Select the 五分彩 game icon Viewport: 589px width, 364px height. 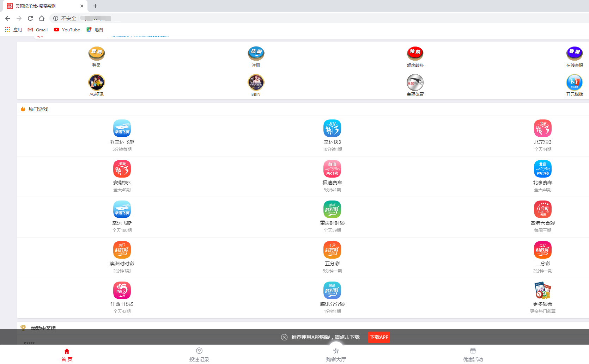click(x=332, y=250)
